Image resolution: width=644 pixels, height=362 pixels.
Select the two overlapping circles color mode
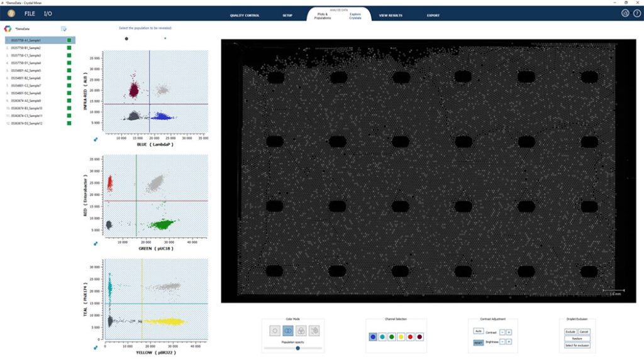(x=288, y=330)
